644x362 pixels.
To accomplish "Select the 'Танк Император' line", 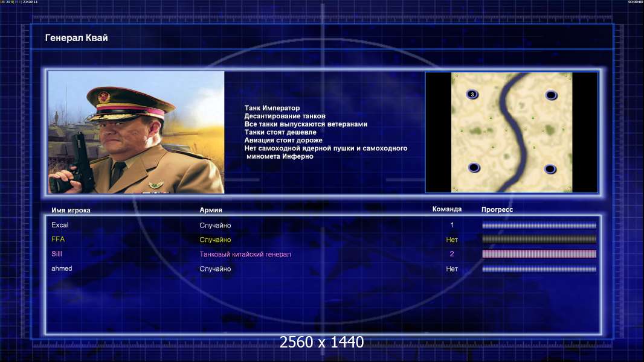I will (272, 108).
